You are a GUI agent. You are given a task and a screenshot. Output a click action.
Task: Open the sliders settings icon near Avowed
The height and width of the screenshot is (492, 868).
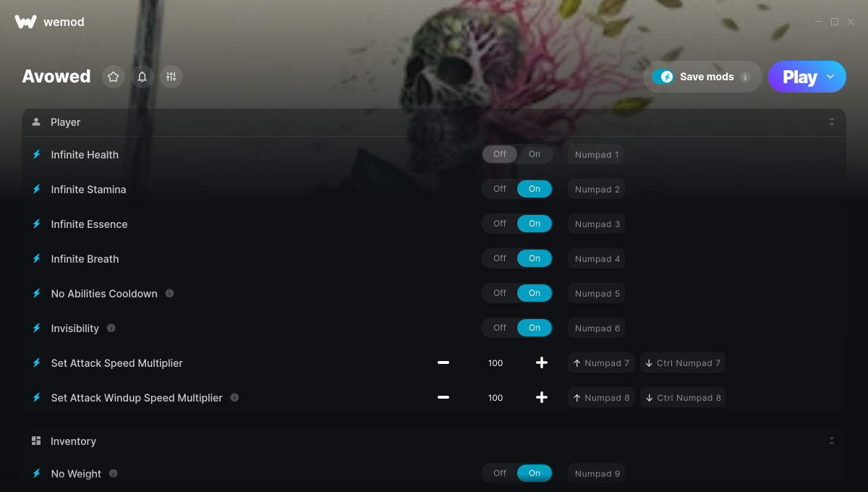pyautogui.click(x=171, y=77)
